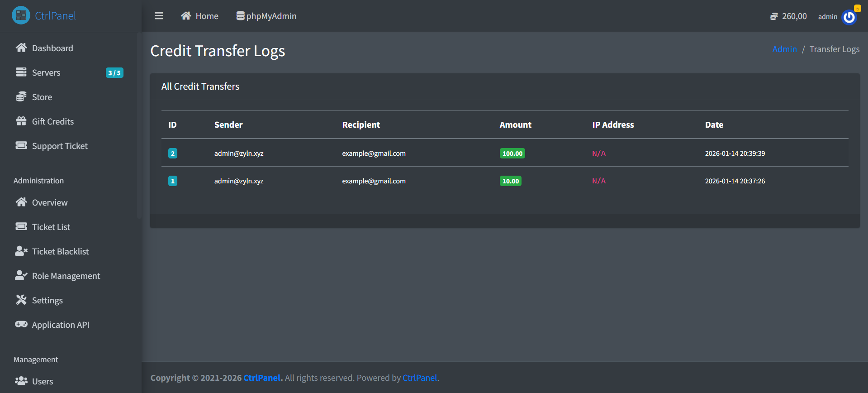Click the Dashboard house icon
The width and height of the screenshot is (868, 393).
[x=21, y=48]
